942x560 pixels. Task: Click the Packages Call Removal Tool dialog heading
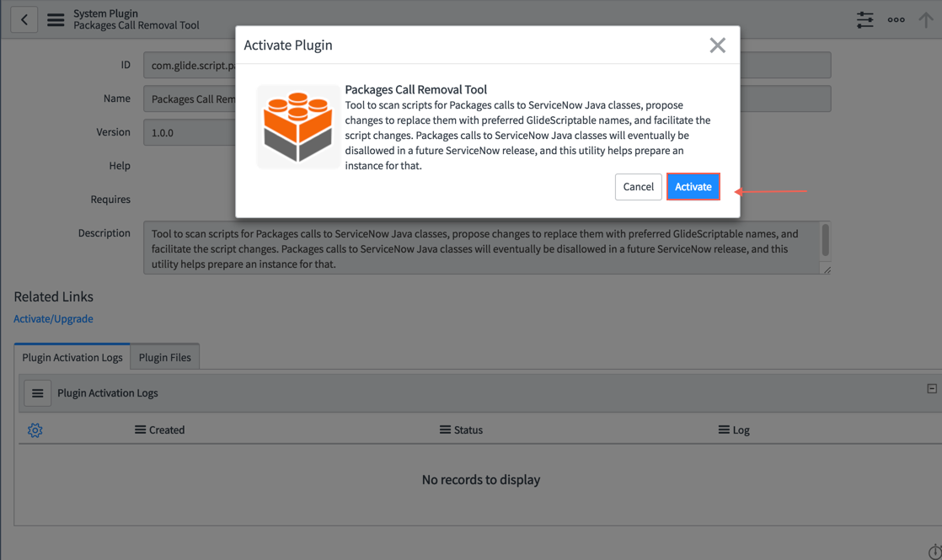tap(415, 89)
